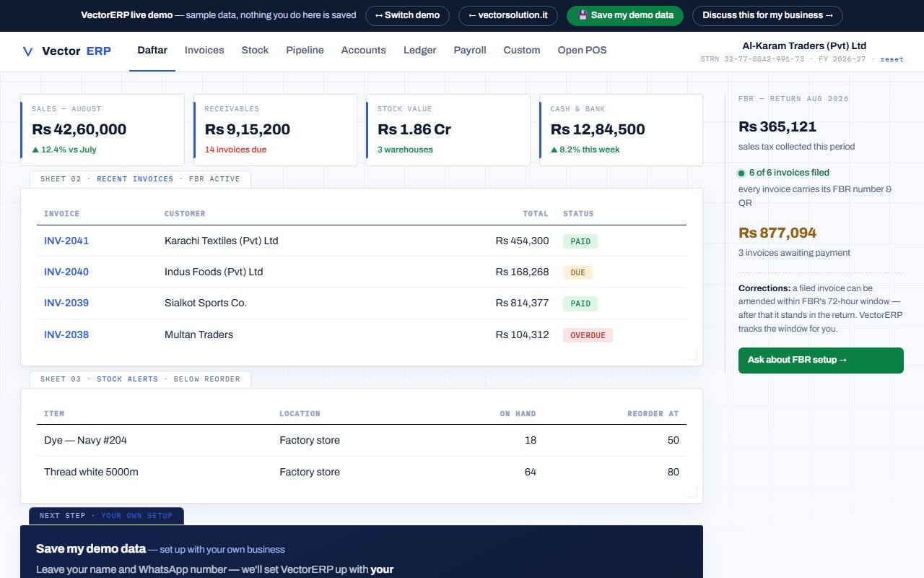Image resolution: width=924 pixels, height=578 pixels.
Task: Click the Reorder At value 80
Action: coord(673,472)
